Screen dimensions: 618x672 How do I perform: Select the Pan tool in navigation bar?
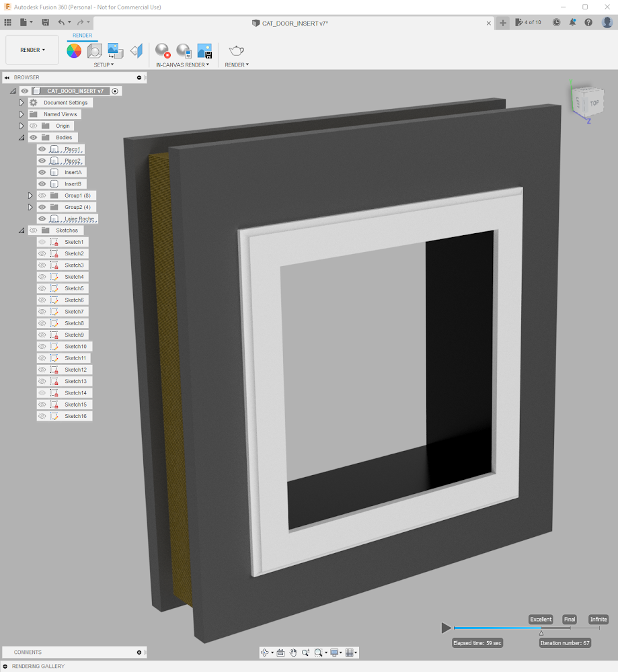[293, 653]
